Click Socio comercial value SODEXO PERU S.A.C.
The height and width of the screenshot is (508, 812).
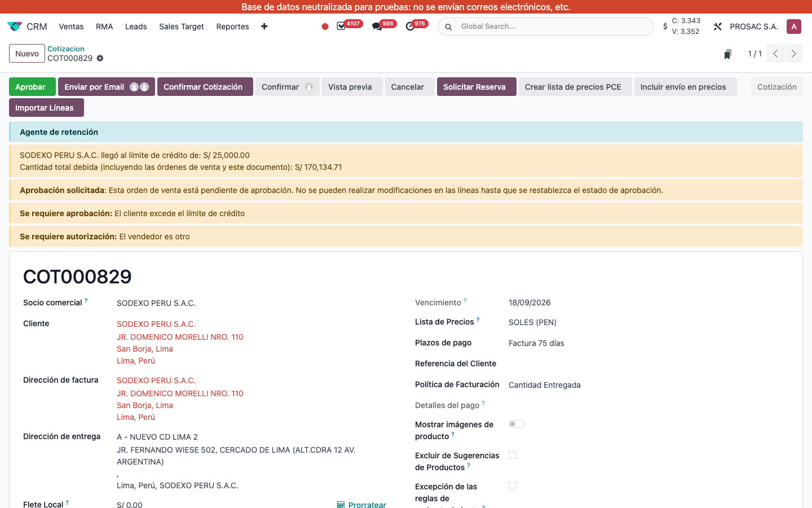pyautogui.click(x=156, y=303)
